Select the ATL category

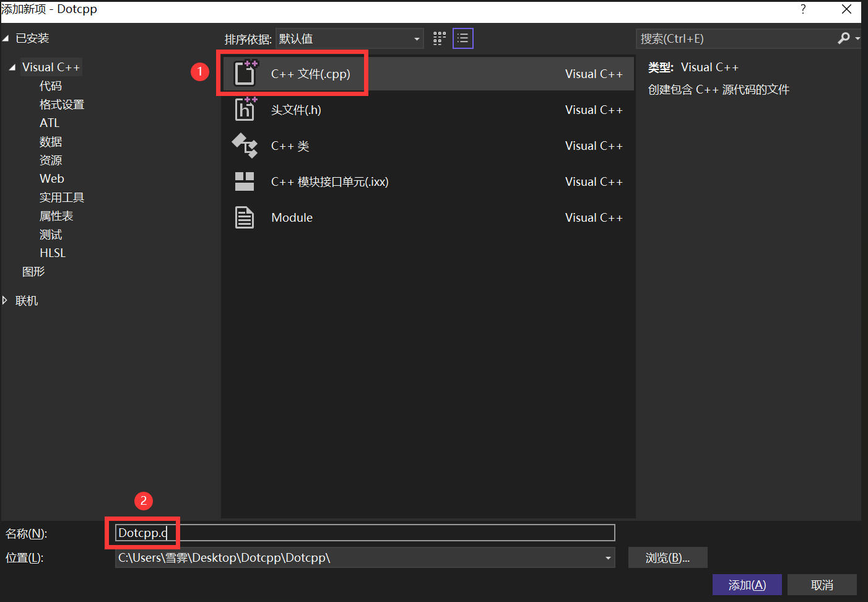click(50, 123)
